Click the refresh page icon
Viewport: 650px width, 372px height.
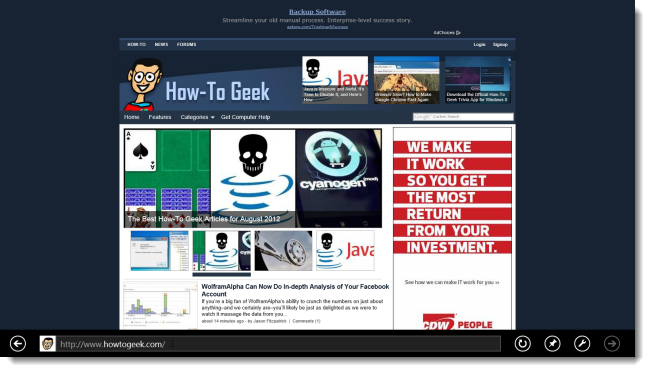tap(522, 344)
